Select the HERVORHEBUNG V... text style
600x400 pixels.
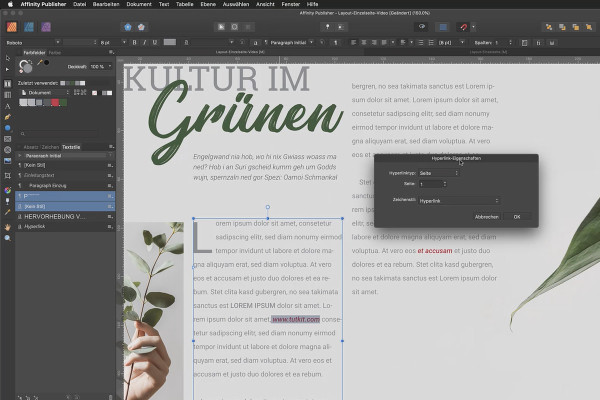point(65,217)
